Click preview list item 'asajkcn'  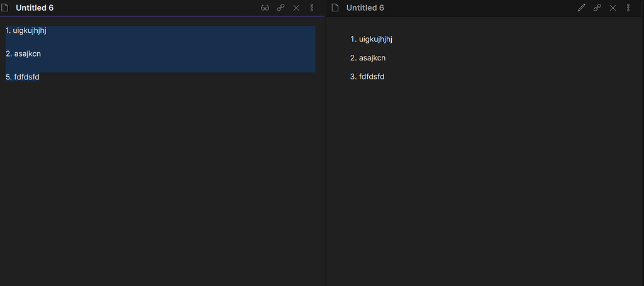[372, 58]
